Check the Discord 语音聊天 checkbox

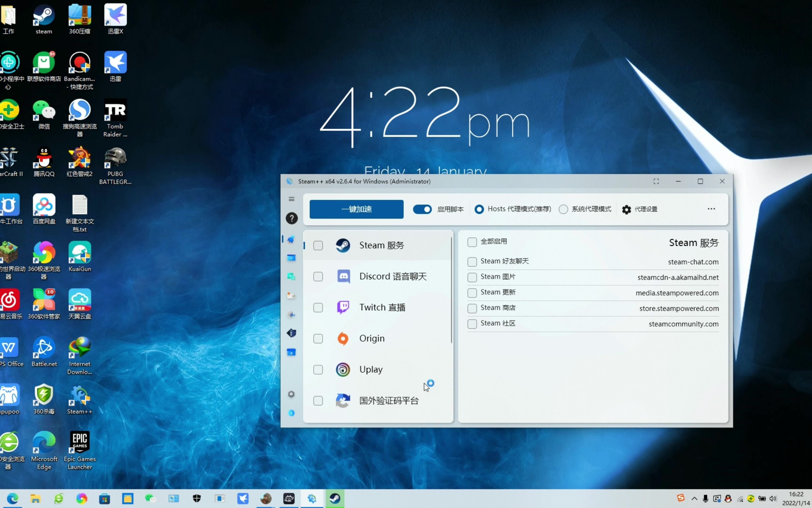[318, 277]
